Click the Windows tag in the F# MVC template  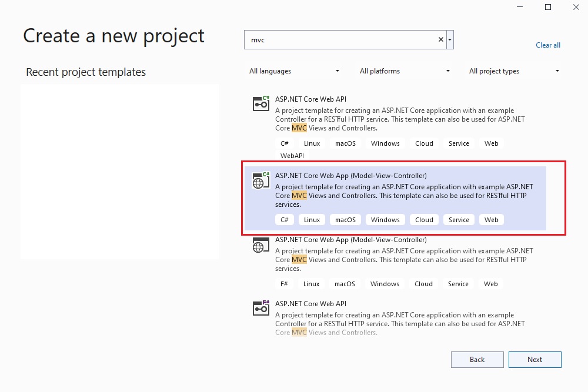click(385, 284)
